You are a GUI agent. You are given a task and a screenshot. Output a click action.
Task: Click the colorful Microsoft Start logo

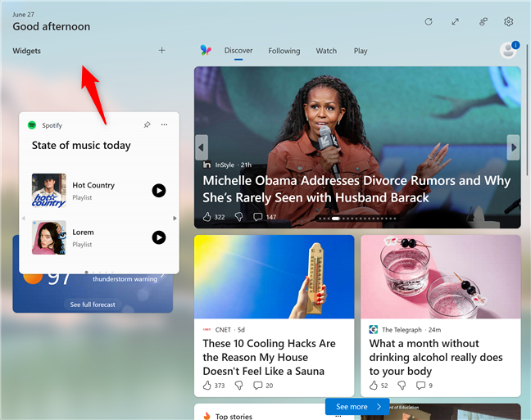pyautogui.click(x=206, y=50)
